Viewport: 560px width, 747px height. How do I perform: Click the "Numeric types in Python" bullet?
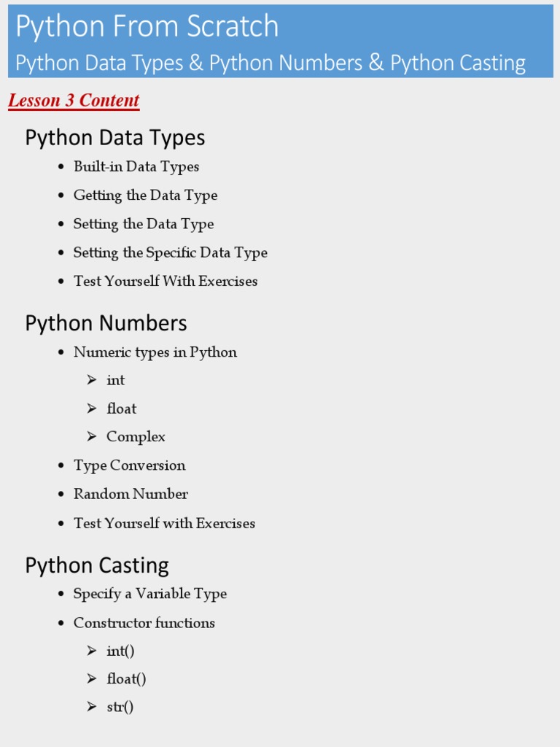[x=155, y=352]
